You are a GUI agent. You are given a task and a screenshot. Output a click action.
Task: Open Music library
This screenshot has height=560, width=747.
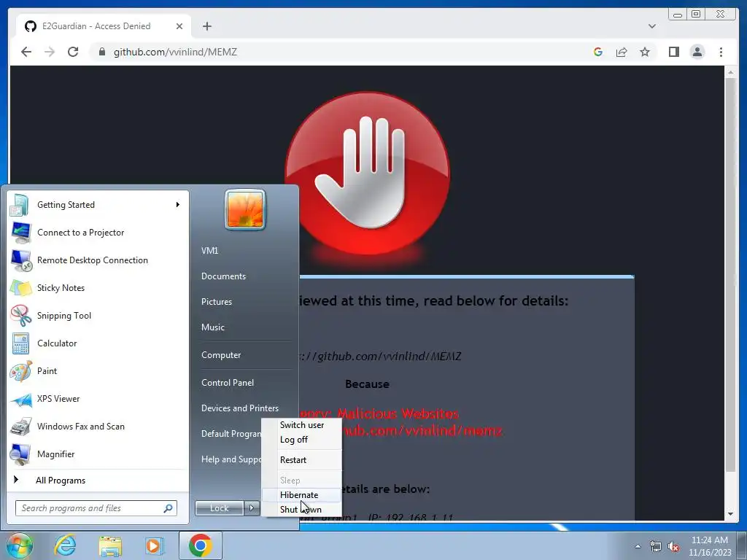(x=212, y=327)
